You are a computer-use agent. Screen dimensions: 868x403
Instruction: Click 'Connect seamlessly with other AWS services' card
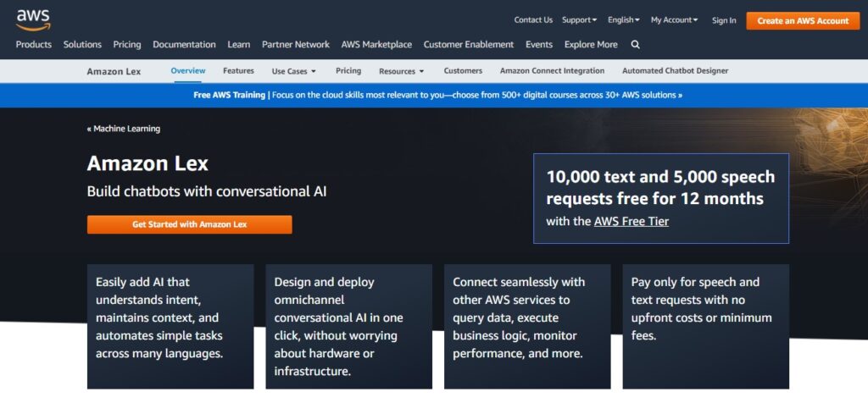(527, 326)
